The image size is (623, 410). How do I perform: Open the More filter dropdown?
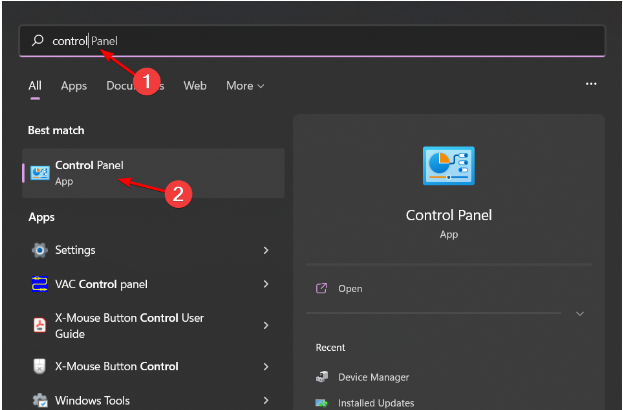pos(245,86)
